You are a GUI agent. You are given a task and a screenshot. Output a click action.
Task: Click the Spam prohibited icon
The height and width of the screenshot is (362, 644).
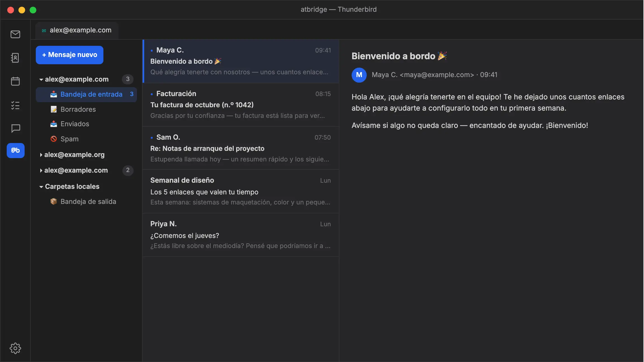click(x=54, y=139)
